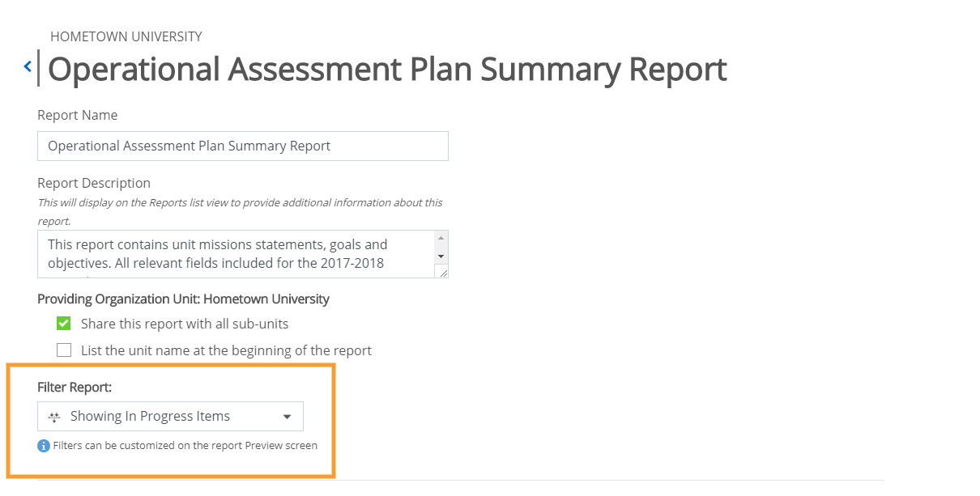Go back using the blue chevron arrow

tap(28, 67)
